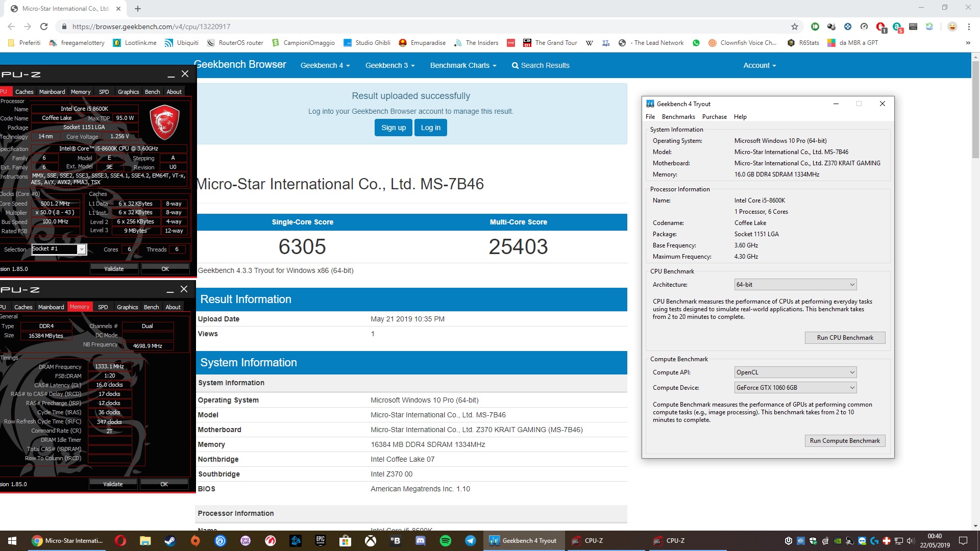
Task: Click Run CPU Benchmark button
Action: tap(845, 338)
